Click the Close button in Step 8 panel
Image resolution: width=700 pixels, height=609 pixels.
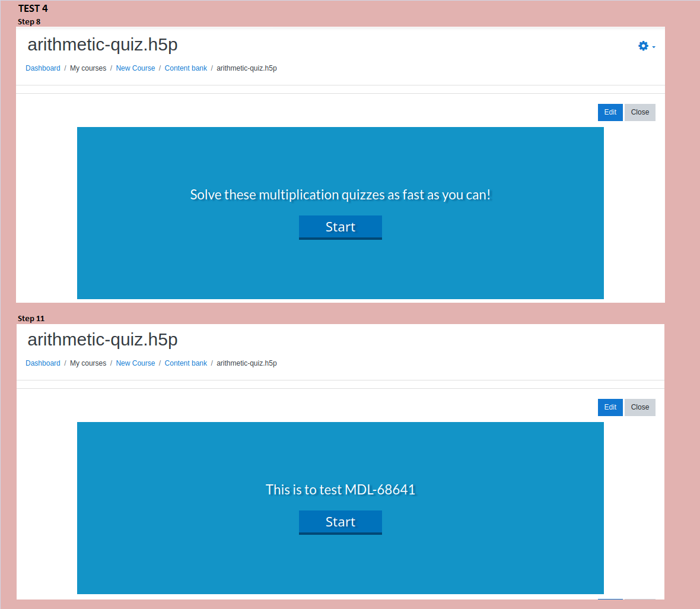click(x=639, y=112)
